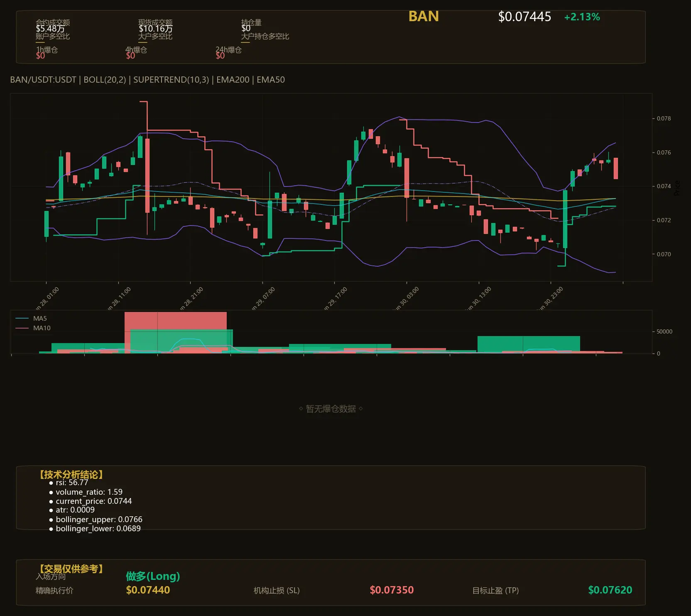
Task: Click the 目标止盈 (TP) label
Action: 495,590
